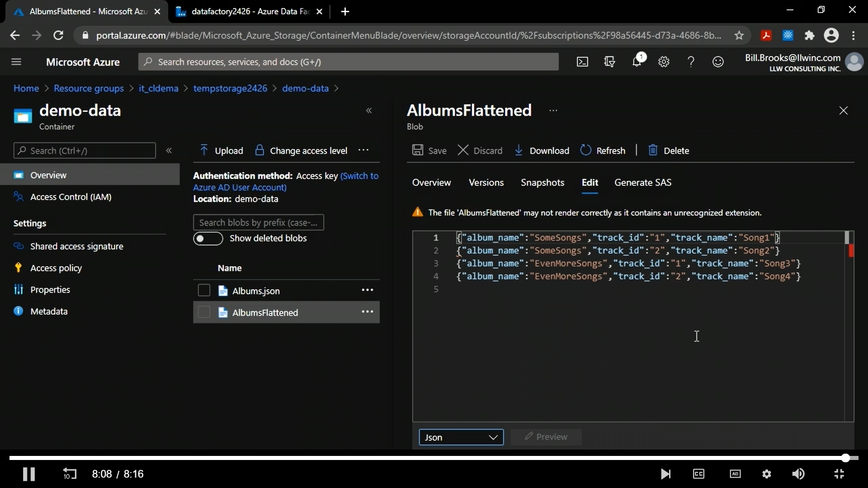This screenshot has height=488, width=868.
Task: Open portal settings gear icon
Action: 664,62
